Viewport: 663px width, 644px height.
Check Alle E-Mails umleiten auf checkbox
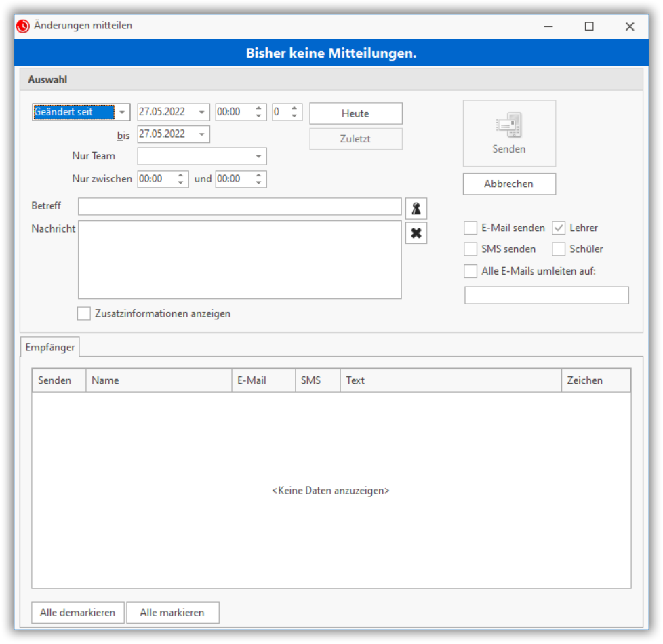(470, 271)
